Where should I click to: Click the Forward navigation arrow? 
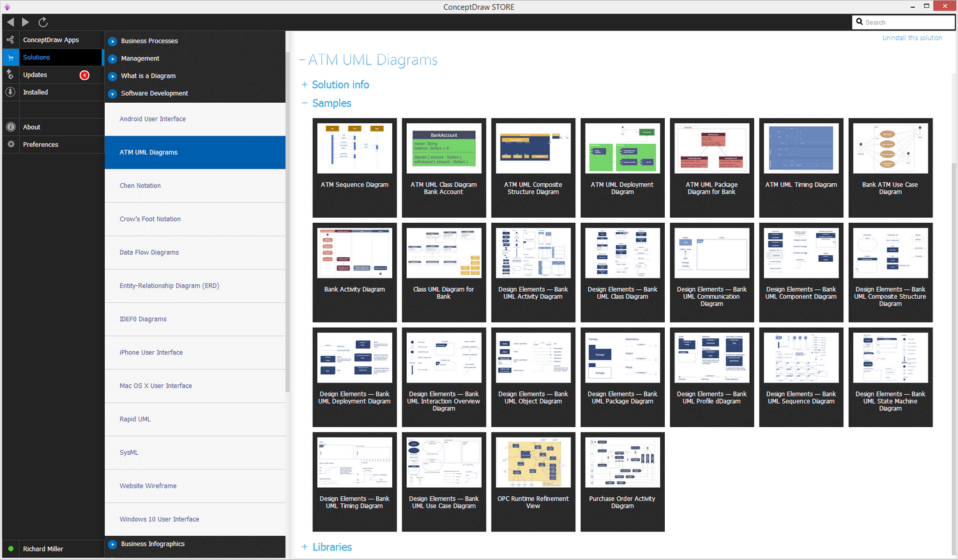coord(26,22)
